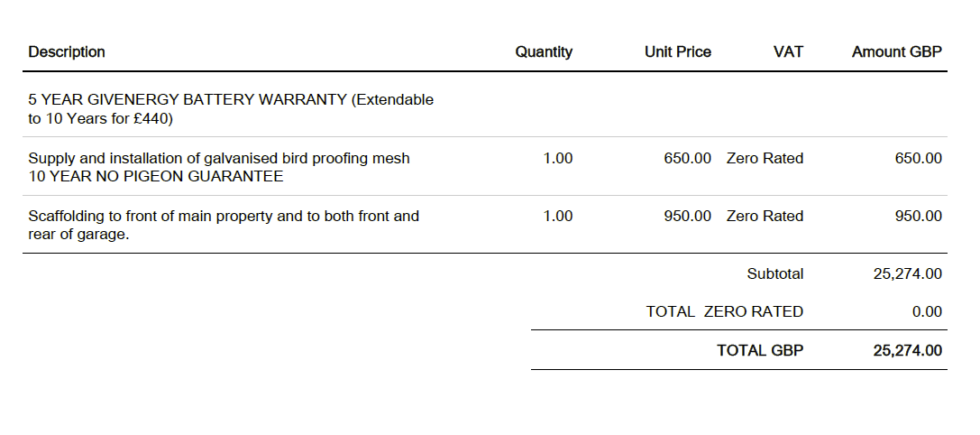980x435 pixels.
Task: Click the Quantity column header
Action: [544, 52]
